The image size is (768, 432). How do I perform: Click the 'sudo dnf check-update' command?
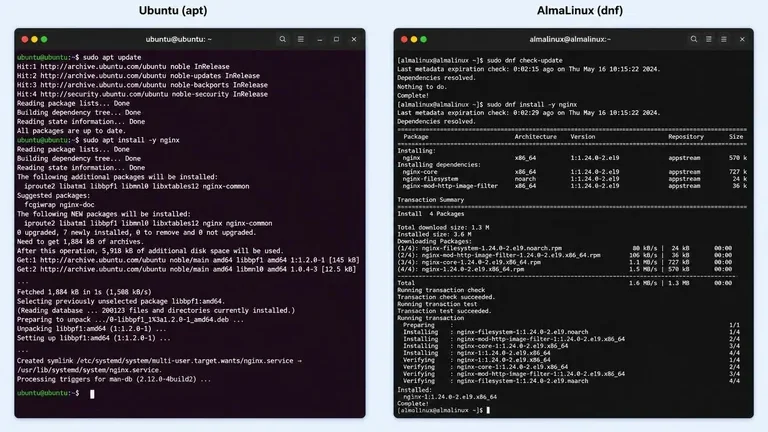tap(525, 60)
